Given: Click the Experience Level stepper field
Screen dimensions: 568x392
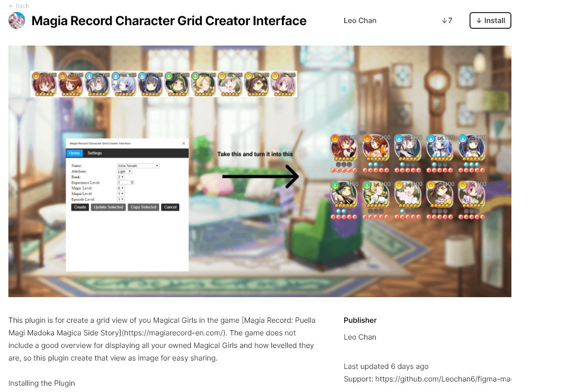Looking at the screenshot, I should pyautogui.click(x=125, y=182).
